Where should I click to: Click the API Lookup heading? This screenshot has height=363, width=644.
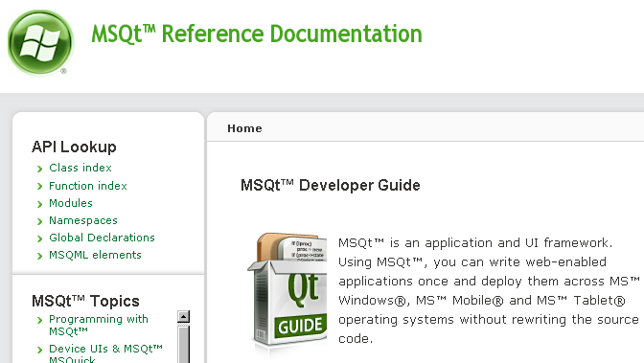point(74,147)
